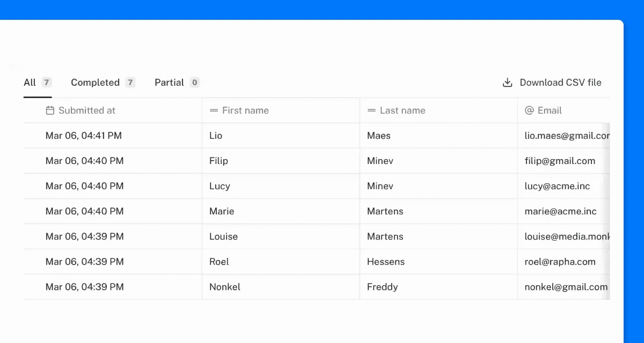The image size is (644, 343).
Task: Select the Nonkel Freddy submission row timestamp
Action: (85, 287)
